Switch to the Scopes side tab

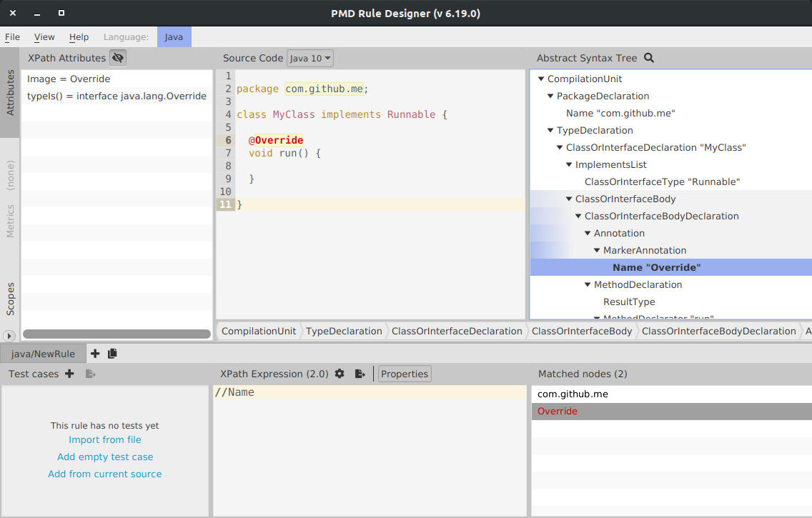click(10, 299)
